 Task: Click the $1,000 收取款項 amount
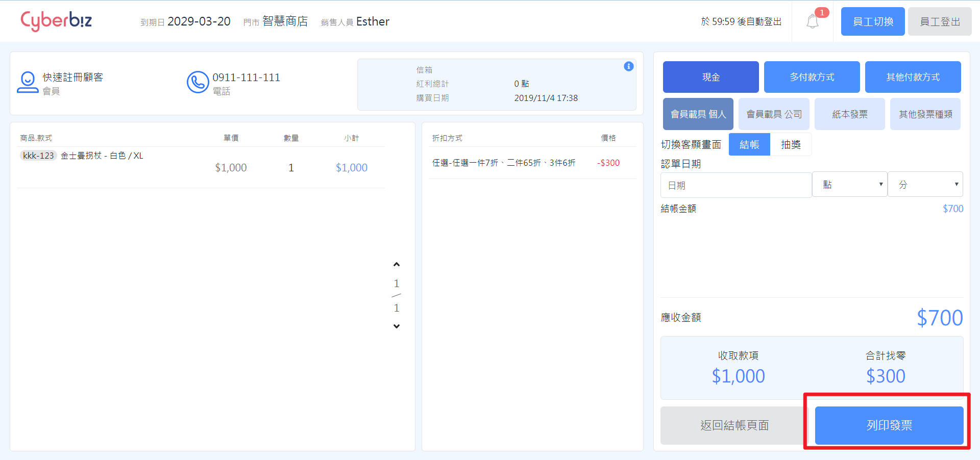738,376
